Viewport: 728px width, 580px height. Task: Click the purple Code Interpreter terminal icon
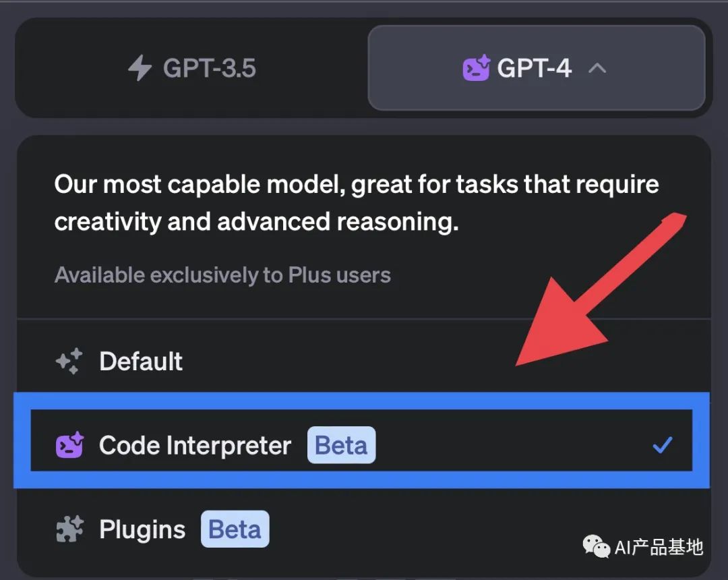pyautogui.click(x=69, y=445)
